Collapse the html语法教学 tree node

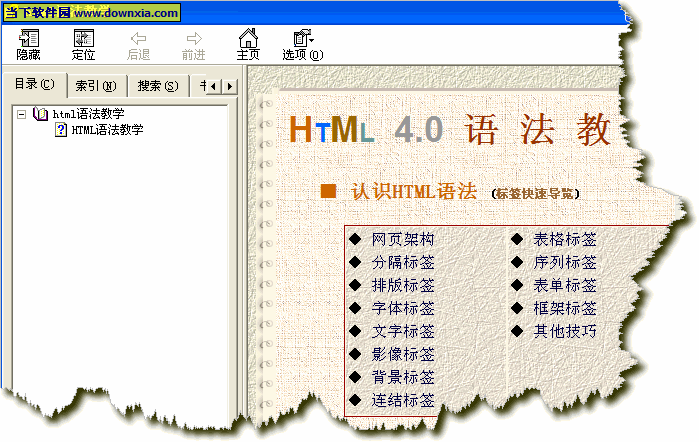tap(21, 115)
